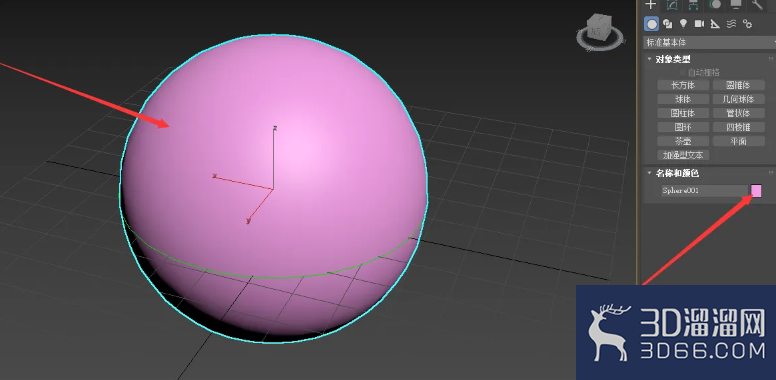Click the 圆柱体 cylinder button

point(683,113)
